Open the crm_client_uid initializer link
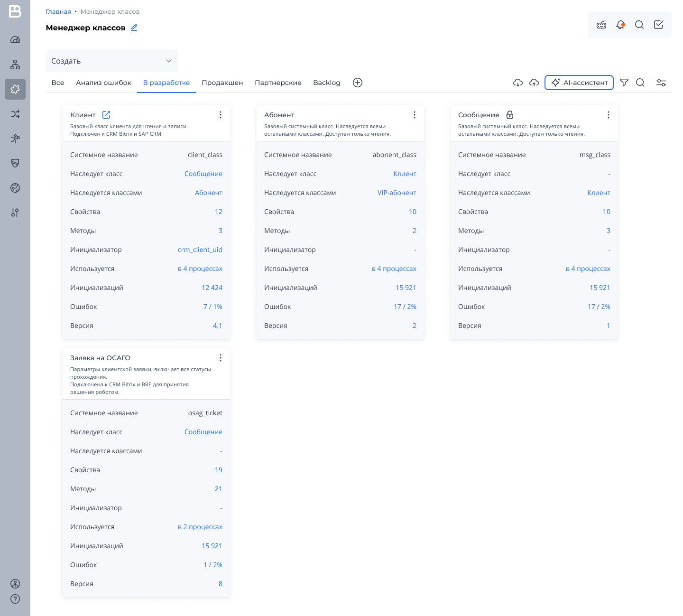Viewport: 683px width, 616px height. click(200, 250)
